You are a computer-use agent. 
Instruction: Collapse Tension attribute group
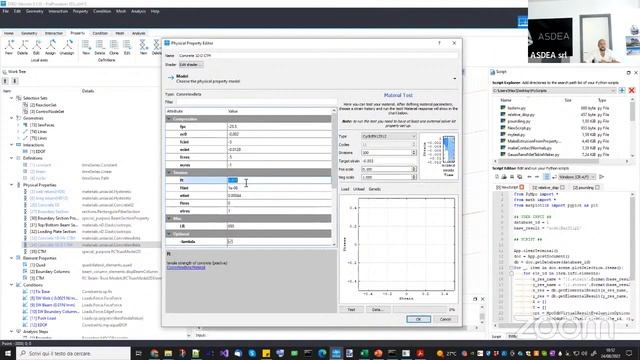tap(169, 173)
